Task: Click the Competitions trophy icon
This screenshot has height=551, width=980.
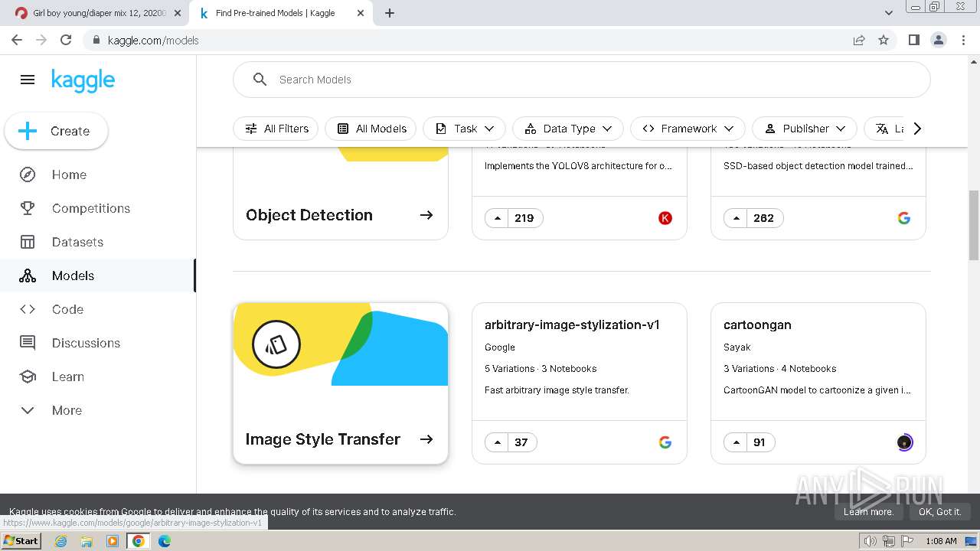Action: coord(28,208)
